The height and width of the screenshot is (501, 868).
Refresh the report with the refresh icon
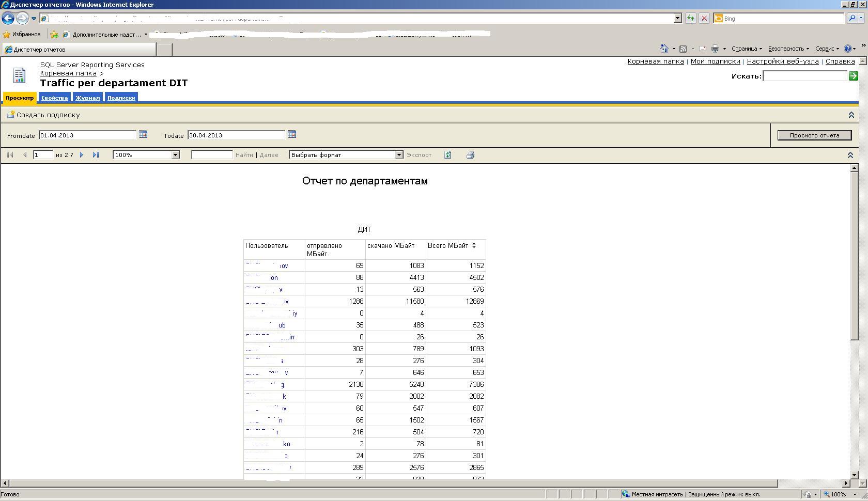tap(447, 154)
